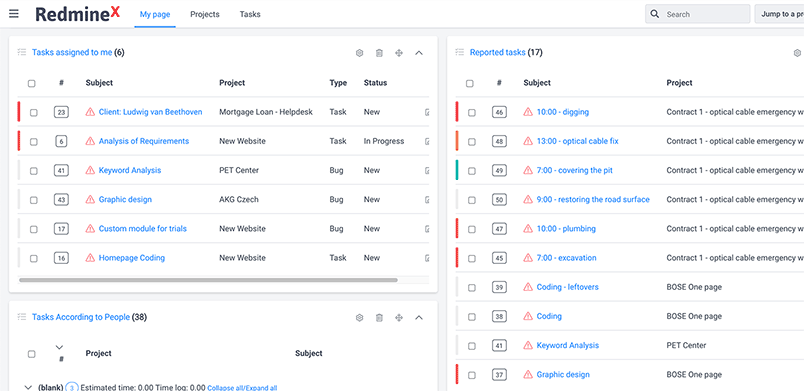Sort by Subject in Tasks assigned to me
Screen dimensions: 804x391
[99, 83]
